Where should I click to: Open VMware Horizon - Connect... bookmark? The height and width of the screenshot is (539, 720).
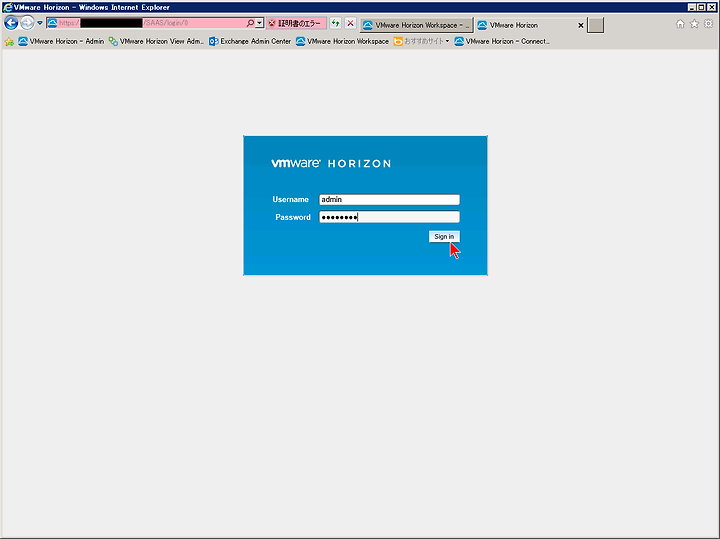[x=502, y=41]
